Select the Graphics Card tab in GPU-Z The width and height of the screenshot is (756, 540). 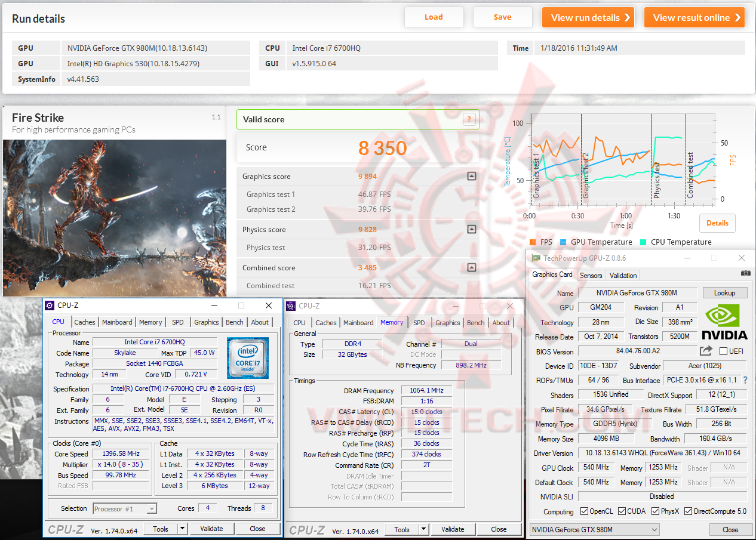click(552, 274)
